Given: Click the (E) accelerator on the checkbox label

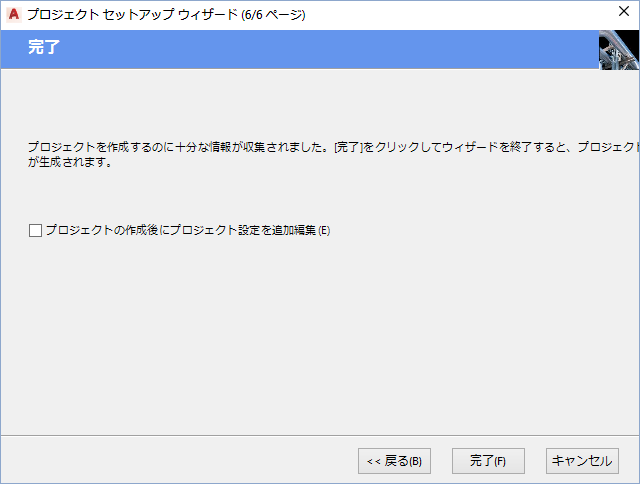Looking at the screenshot, I should click(x=323, y=230).
